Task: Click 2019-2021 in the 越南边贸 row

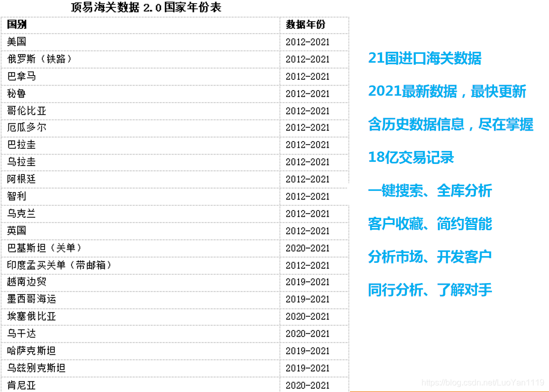Action: [x=307, y=283]
